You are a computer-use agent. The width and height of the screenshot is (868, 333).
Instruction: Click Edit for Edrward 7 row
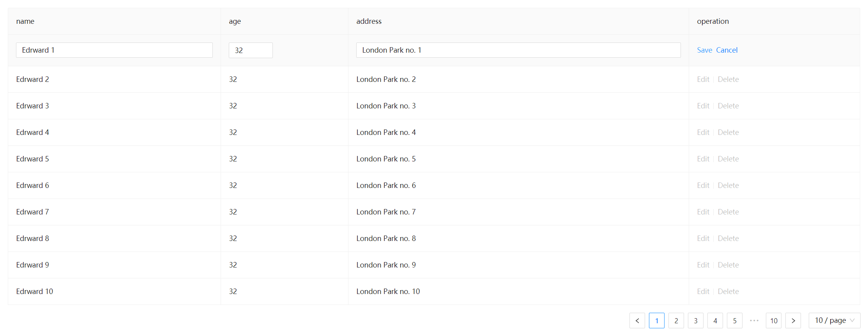point(703,212)
